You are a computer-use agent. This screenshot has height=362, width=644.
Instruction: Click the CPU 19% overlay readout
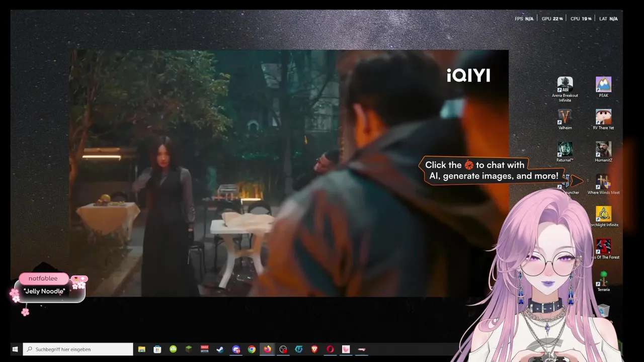pyautogui.click(x=581, y=19)
